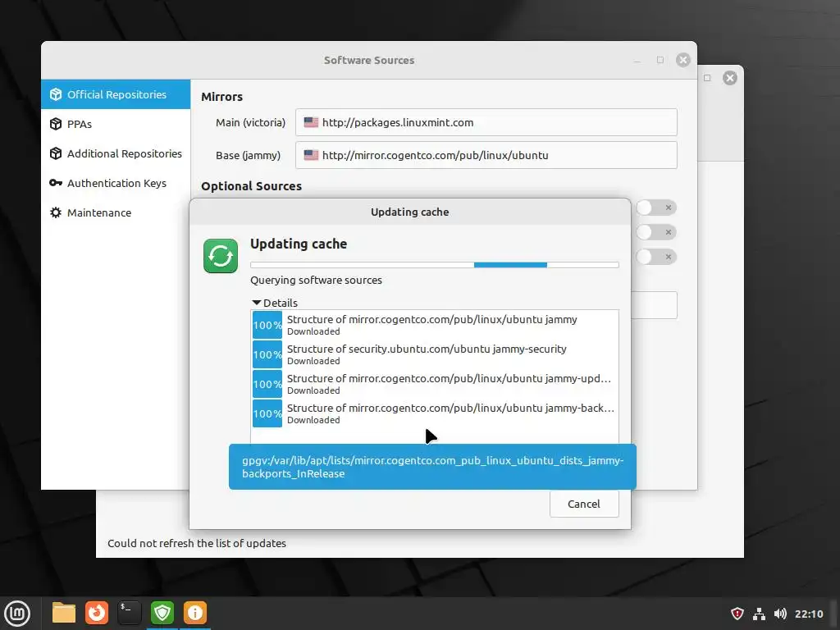This screenshot has width=840, height=630.
Task: Click the flag icon in the Base mirror
Action: [x=311, y=155]
